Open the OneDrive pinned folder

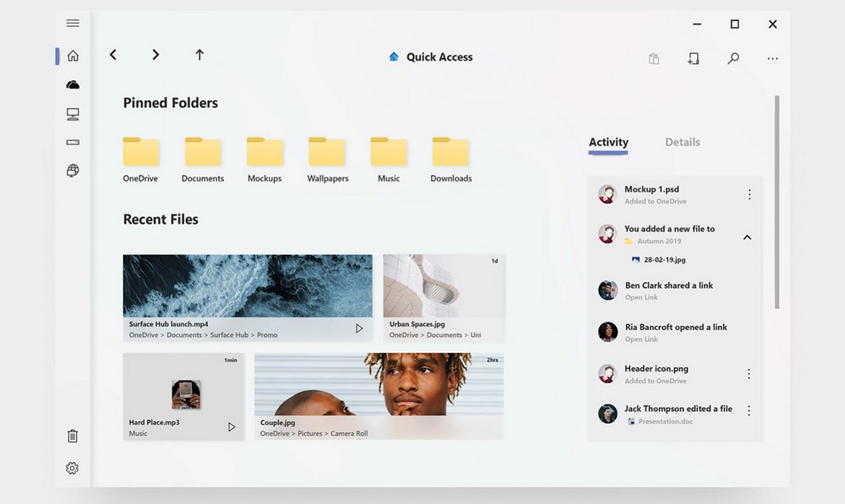(x=140, y=160)
